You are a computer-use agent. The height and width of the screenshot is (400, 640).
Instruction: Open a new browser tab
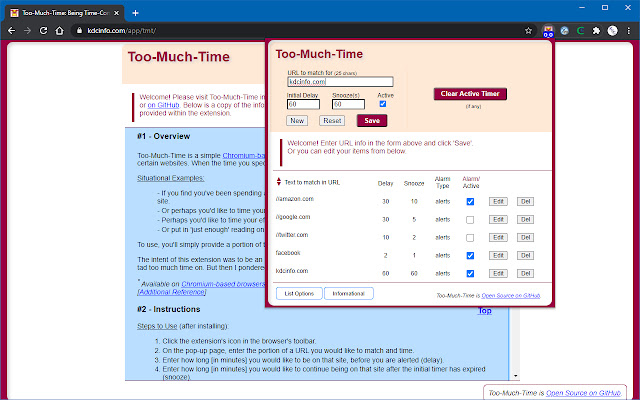click(x=135, y=13)
